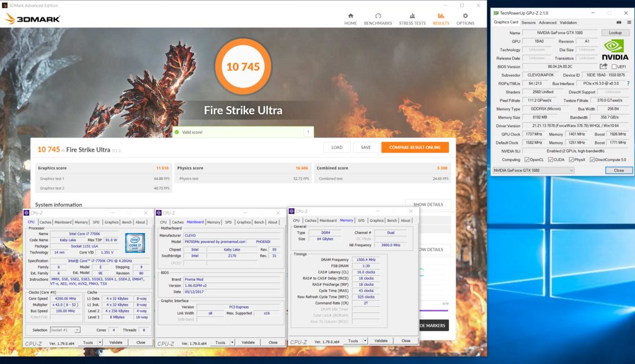635x364 pixels.
Task: Click the Memory Type GDDR5X field
Action: coord(546,109)
